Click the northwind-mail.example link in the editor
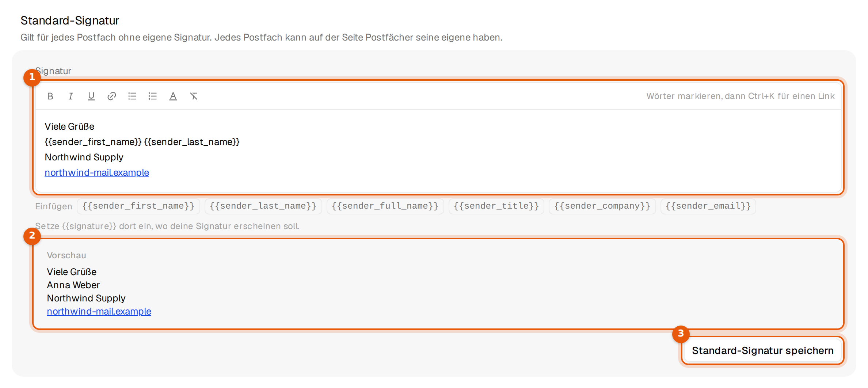The image size is (868, 388). [x=97, y=172]
